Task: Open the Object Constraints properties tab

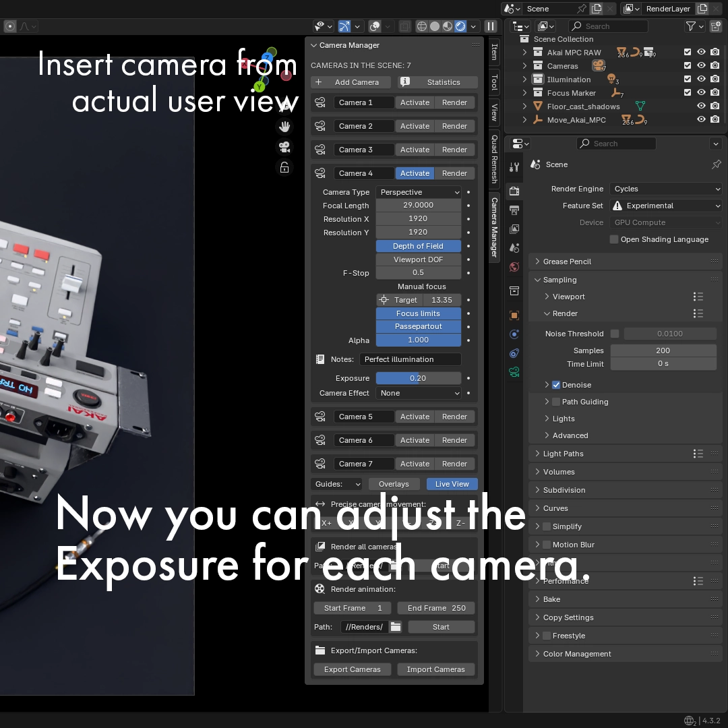Action: (514, 353)
